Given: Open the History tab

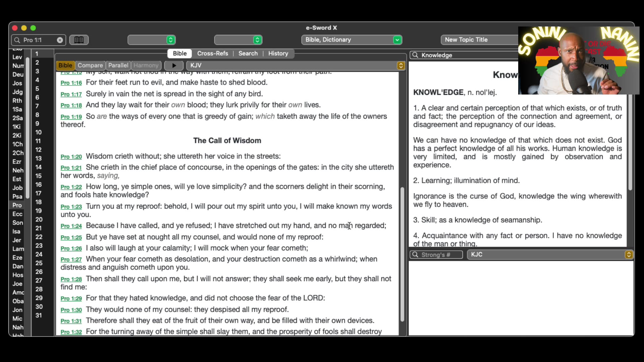Looking at the screenshot, I should click(278, 54).
